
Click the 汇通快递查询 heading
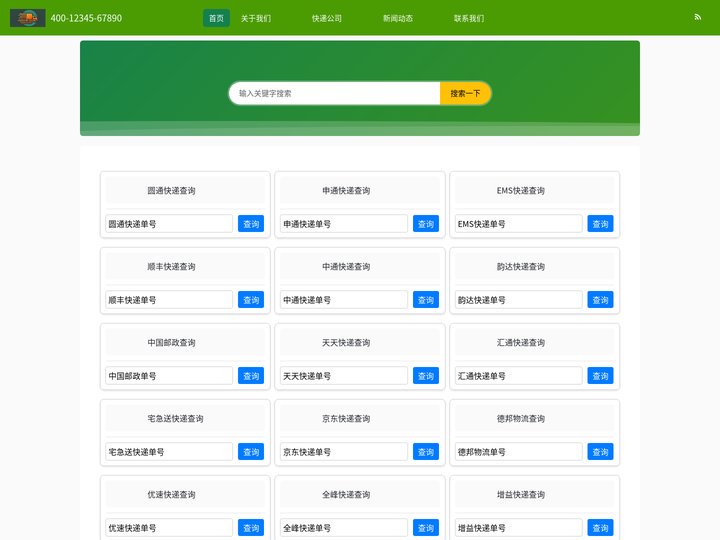pos(521,343)
